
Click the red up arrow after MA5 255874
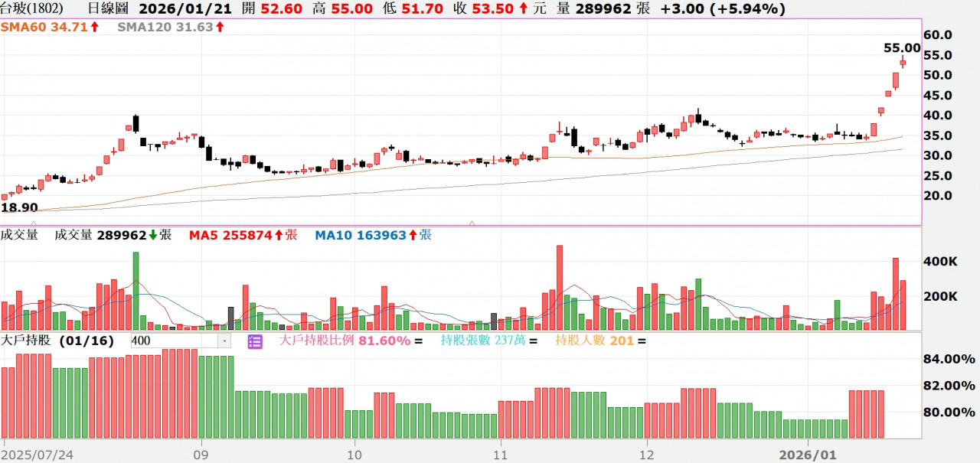[x=279, y=236]
